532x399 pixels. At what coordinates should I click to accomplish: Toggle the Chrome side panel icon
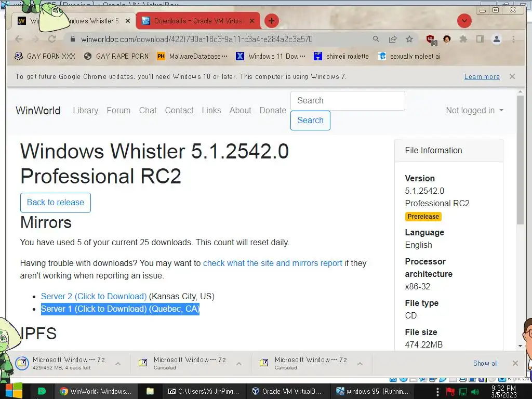[480, 39]
